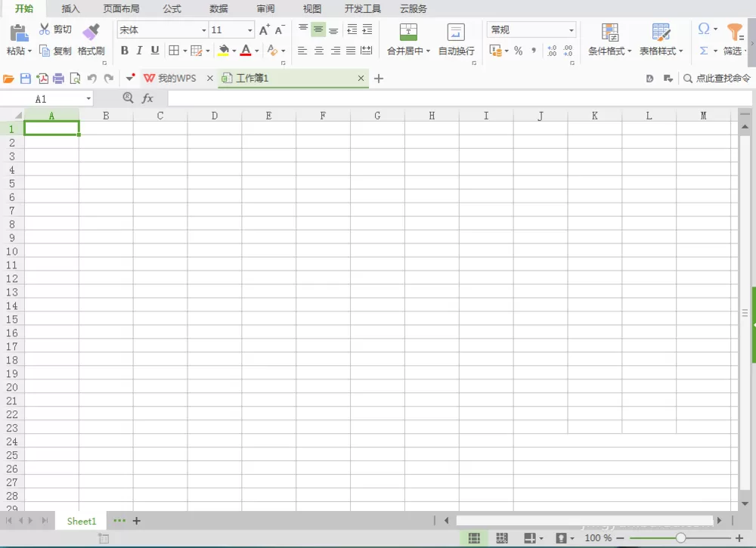Click the comma style icon
The height and width of the screenshot is (548, 756).
click(x=534, y=50)
